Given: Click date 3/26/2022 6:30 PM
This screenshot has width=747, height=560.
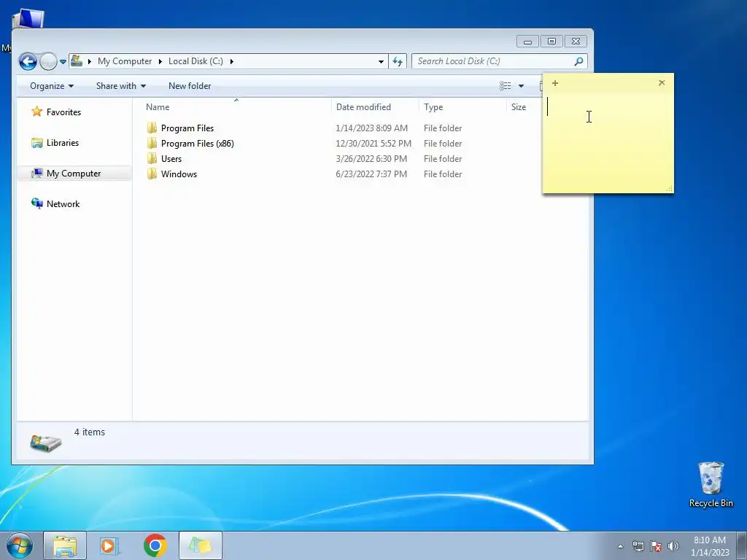Looking at the screenshot, I should click(x=371, y=158).
